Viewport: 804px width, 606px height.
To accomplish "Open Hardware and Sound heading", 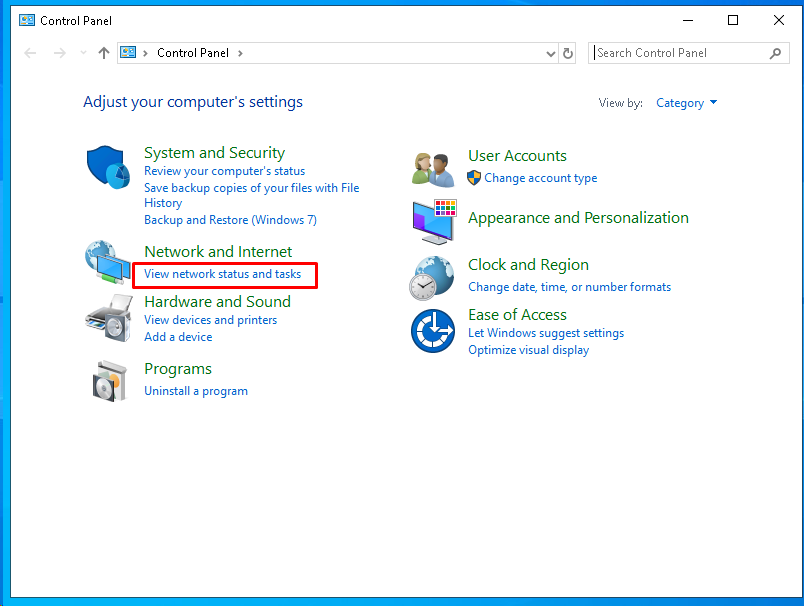I will pos(217,301).
